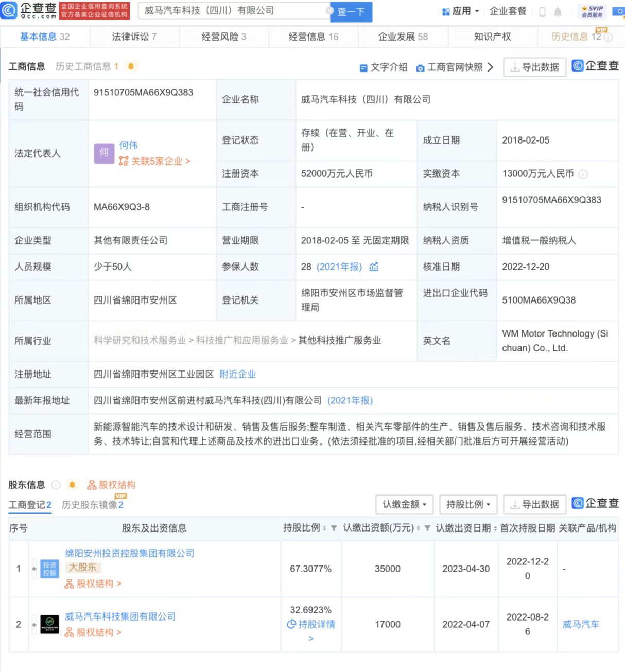
Task: Switch to the 经营风险 tab
Action: [222, 36]
